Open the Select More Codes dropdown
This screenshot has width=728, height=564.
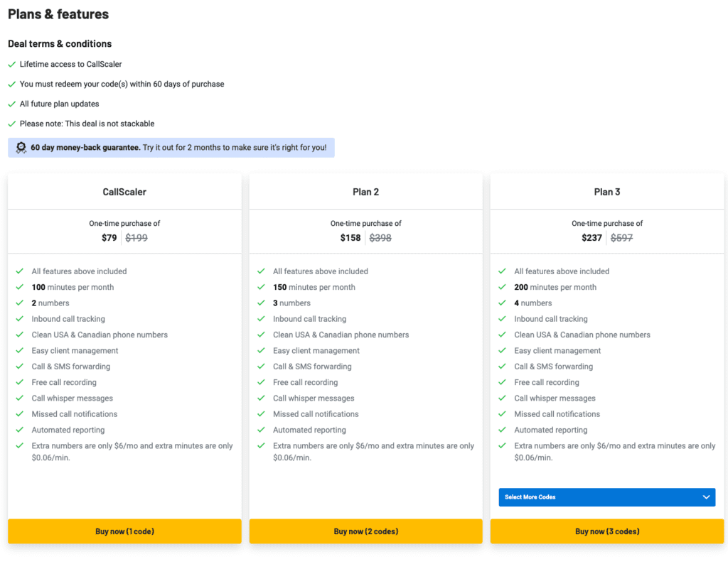click(x=607, y=497)
